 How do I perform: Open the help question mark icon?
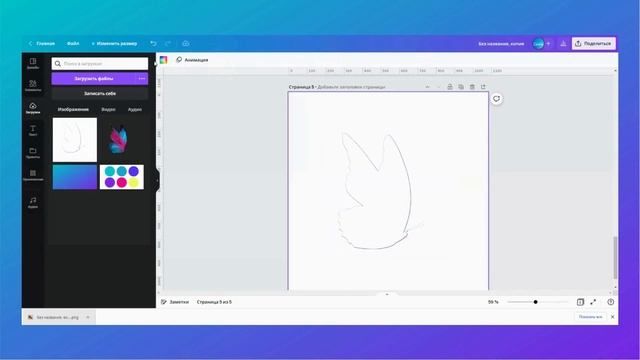pos(611,302)
